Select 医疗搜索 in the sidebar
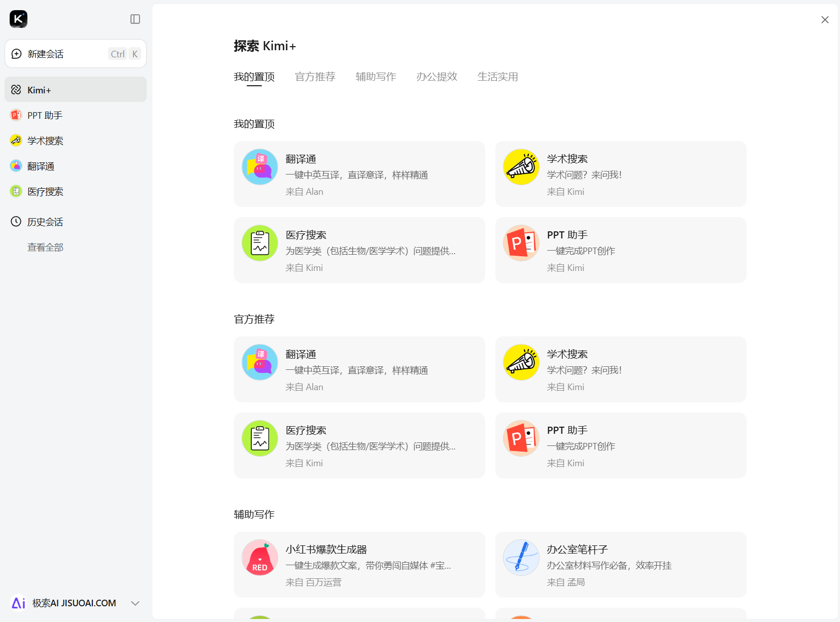The image size is (840, 622). 45,191
